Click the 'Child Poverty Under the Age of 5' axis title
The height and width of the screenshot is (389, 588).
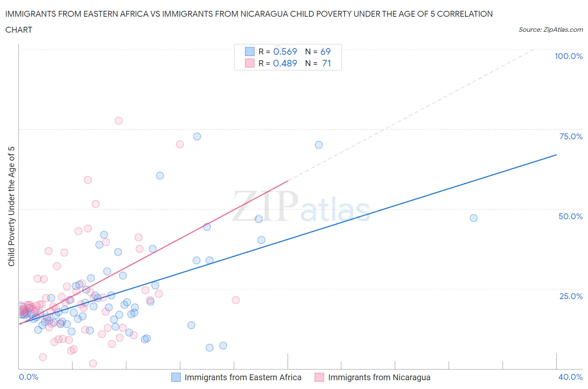[12, 206]
